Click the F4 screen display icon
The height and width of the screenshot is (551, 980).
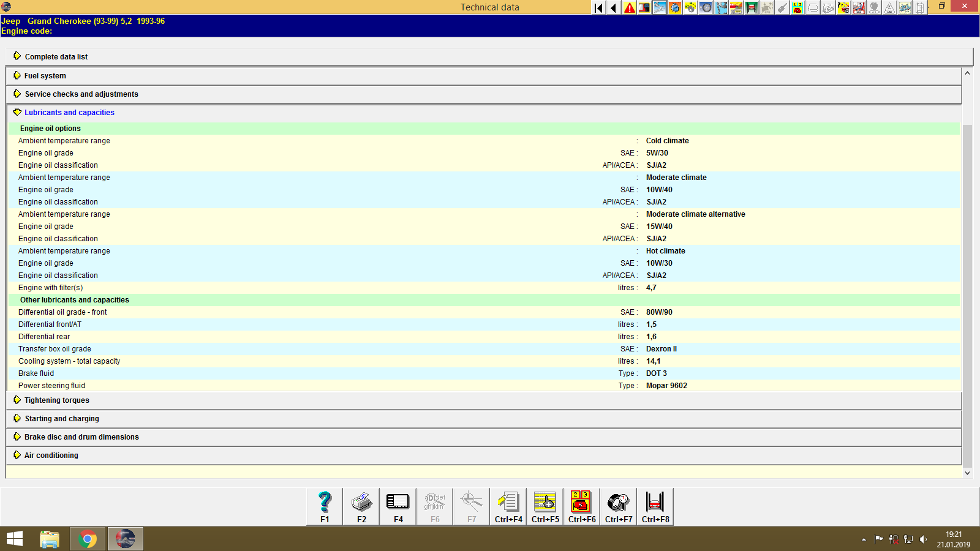click(x=398, y=502)
